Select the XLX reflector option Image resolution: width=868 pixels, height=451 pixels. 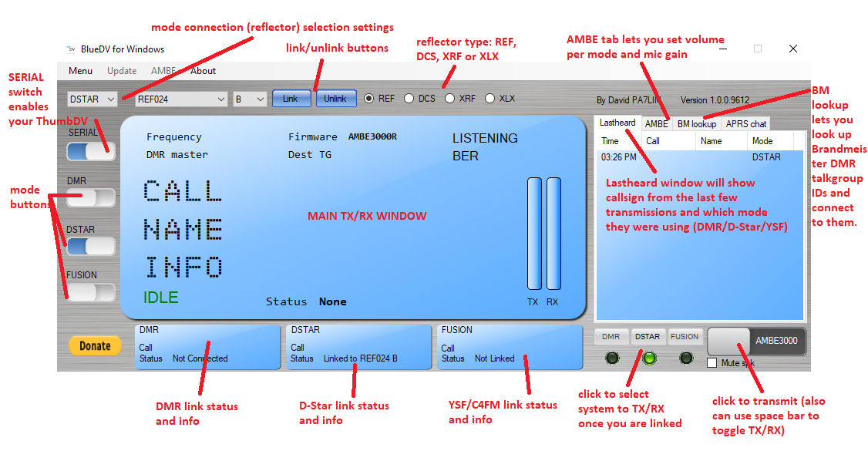(x=490, y=99)
